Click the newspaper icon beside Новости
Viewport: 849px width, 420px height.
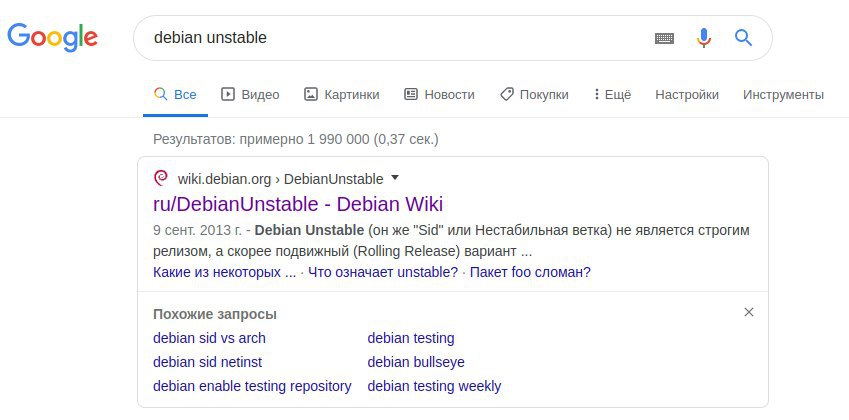tap(411, 94)
